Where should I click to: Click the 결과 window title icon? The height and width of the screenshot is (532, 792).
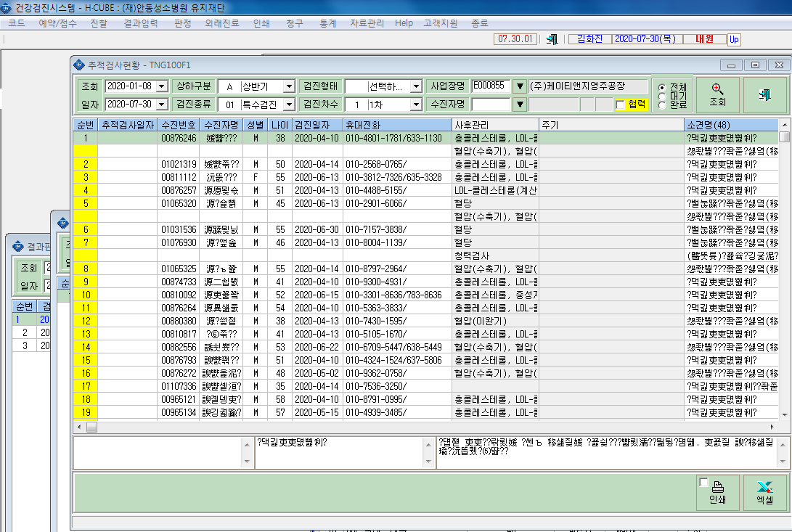18,247
